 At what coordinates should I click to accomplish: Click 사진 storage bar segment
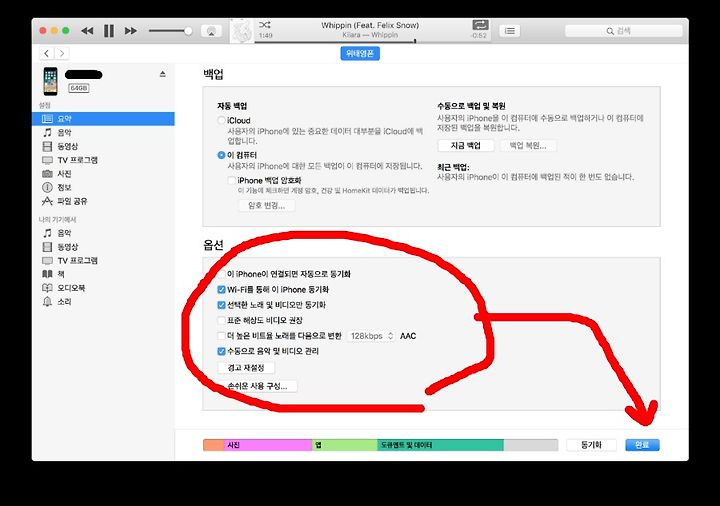click(x=268, y=445)
